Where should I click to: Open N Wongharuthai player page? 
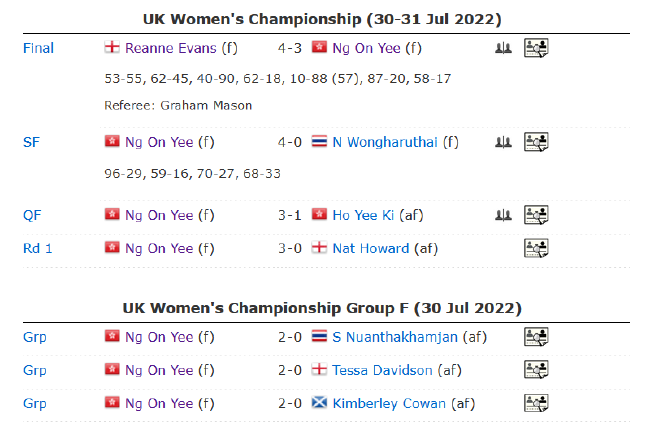point(385,142)
